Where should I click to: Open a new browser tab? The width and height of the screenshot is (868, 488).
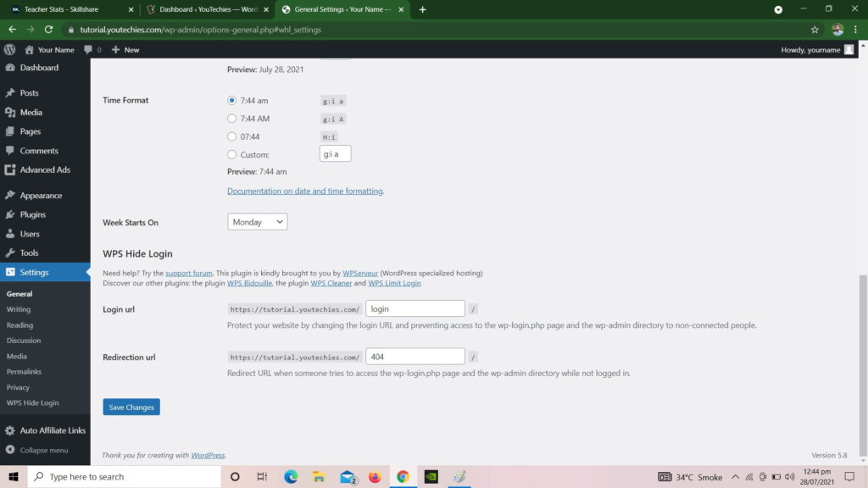422,9
